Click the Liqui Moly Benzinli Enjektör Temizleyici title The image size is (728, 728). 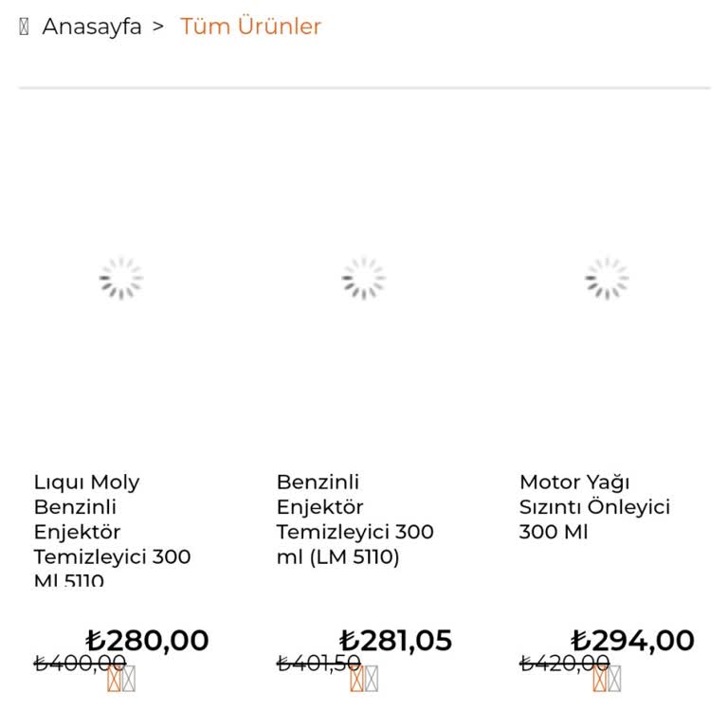pyautogui.click(x=112, y=531)
